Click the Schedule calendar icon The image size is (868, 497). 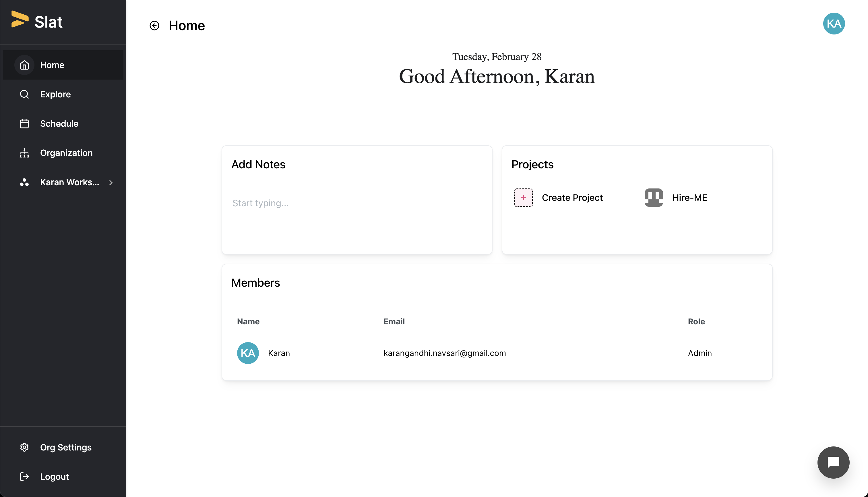click(24, 124)
